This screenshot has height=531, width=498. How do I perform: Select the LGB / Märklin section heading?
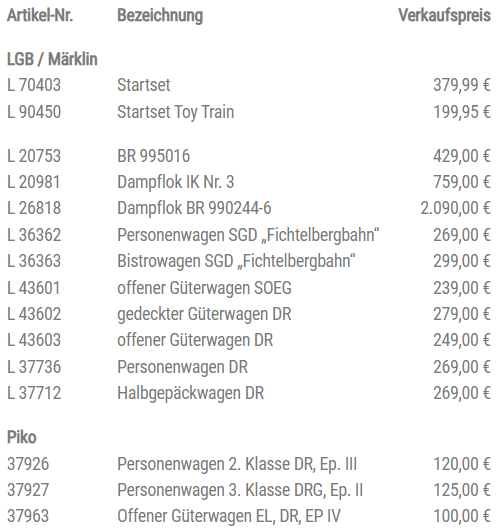coord(52,59)
